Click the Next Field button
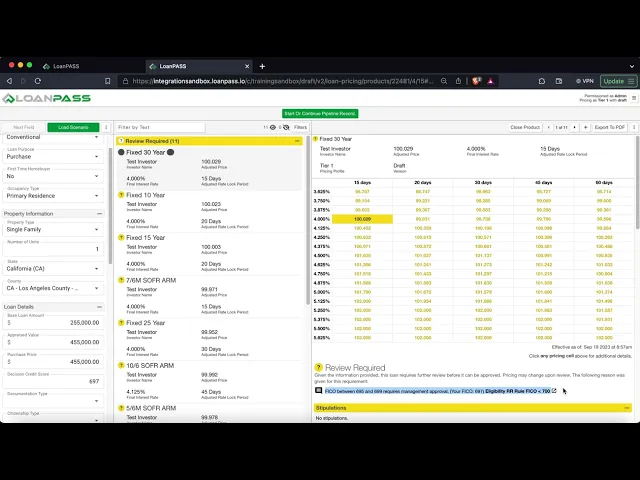 click(24, 127)
